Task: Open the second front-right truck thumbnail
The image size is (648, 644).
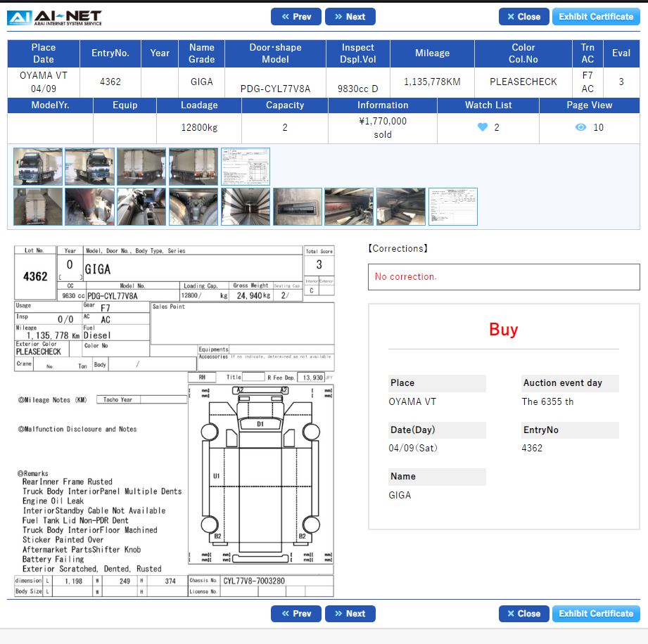Action: [89, 167]
